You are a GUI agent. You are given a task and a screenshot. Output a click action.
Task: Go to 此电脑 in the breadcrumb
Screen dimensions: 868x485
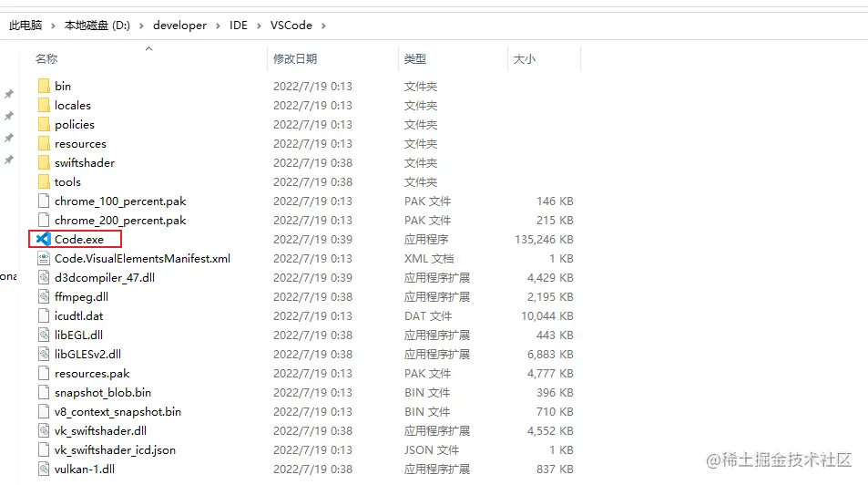point(26,26)
